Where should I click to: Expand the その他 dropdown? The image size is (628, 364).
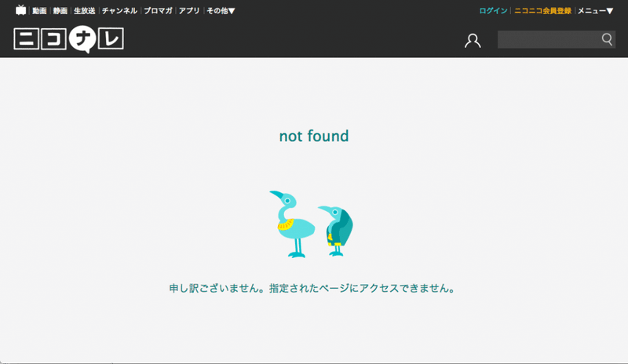click(x=221, y=11)
